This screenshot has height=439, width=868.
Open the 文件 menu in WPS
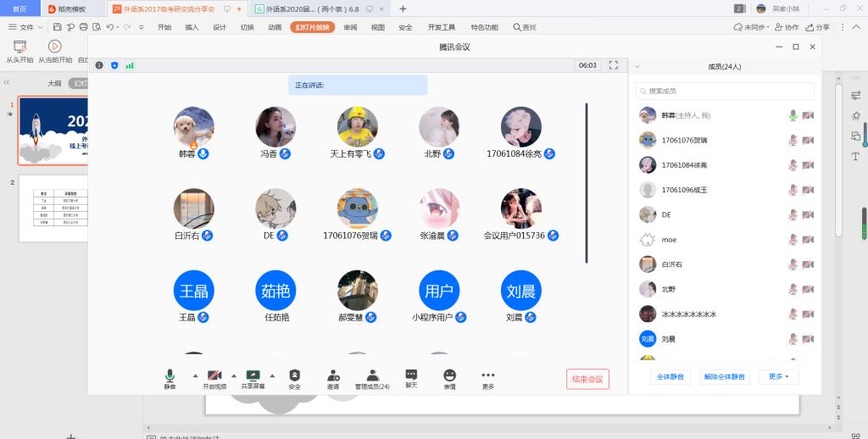click(x=25, y=27)
